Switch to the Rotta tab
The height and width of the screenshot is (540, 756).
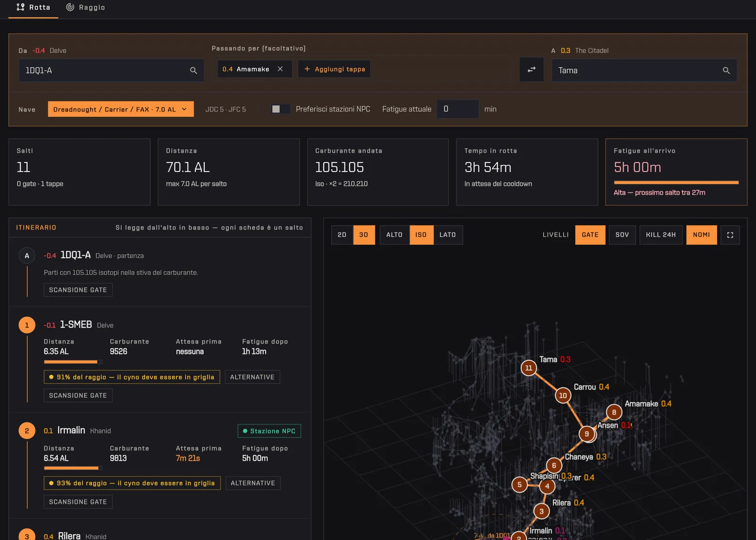click(33, 8)
